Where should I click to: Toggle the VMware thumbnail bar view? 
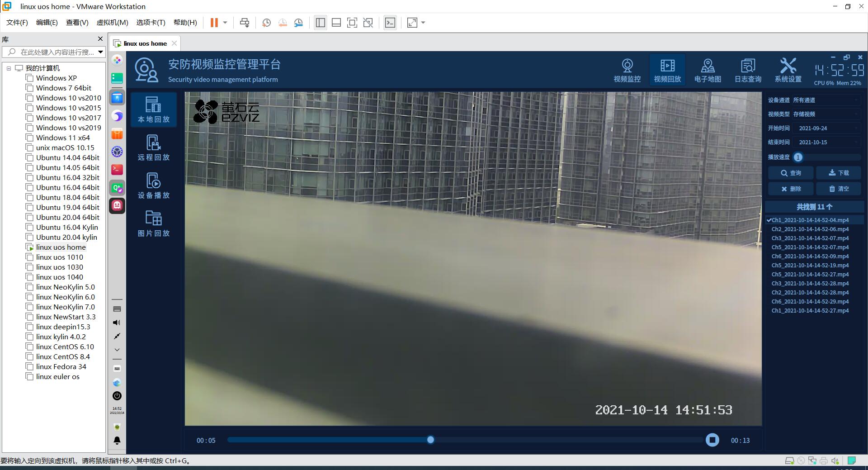click(336, 23)
